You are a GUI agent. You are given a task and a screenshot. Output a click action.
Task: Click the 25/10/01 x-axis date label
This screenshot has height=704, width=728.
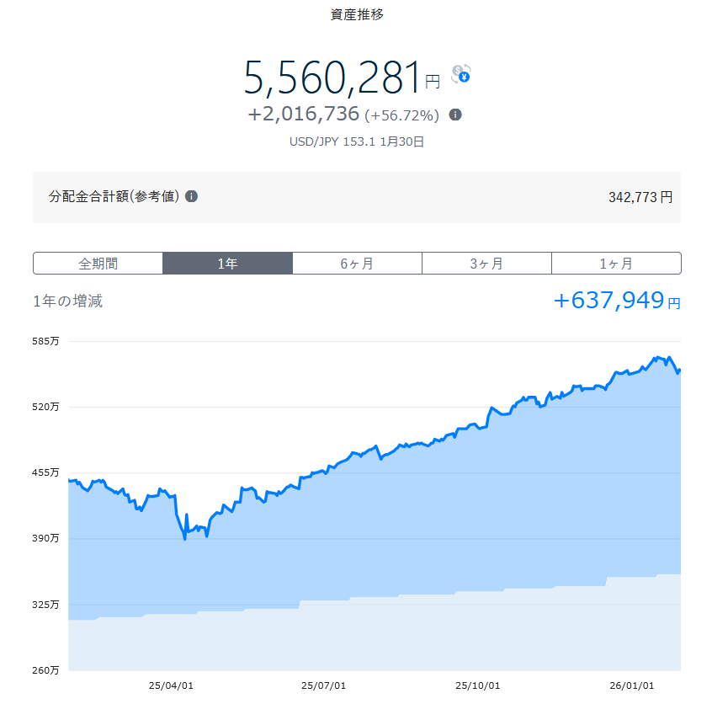click(477, 686)
